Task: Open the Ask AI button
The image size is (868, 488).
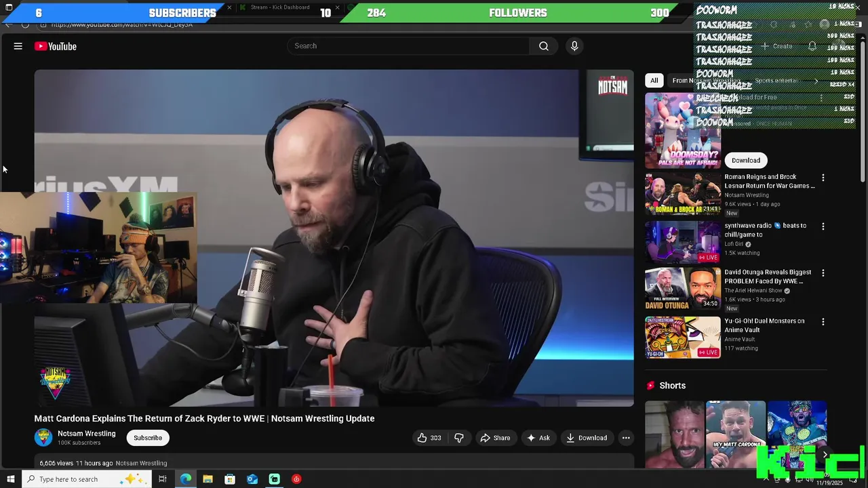Action: point(538,438)
